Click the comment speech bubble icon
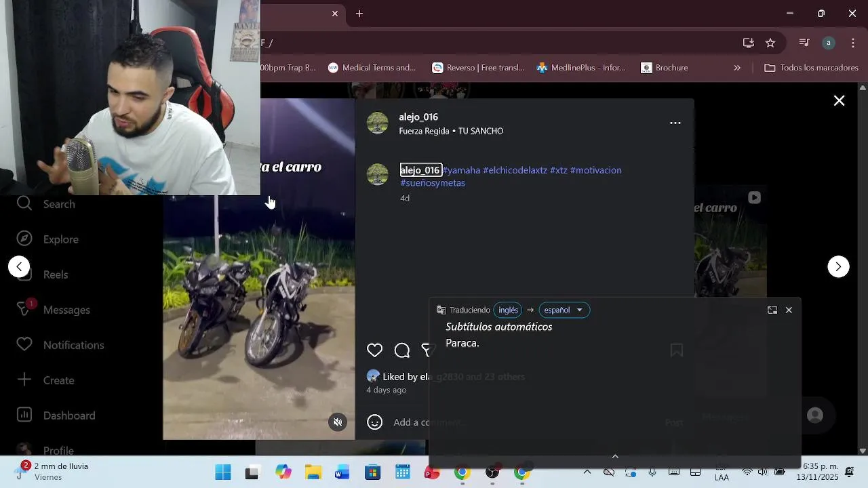This screenshot has width=868, height=488. (402, 350)
